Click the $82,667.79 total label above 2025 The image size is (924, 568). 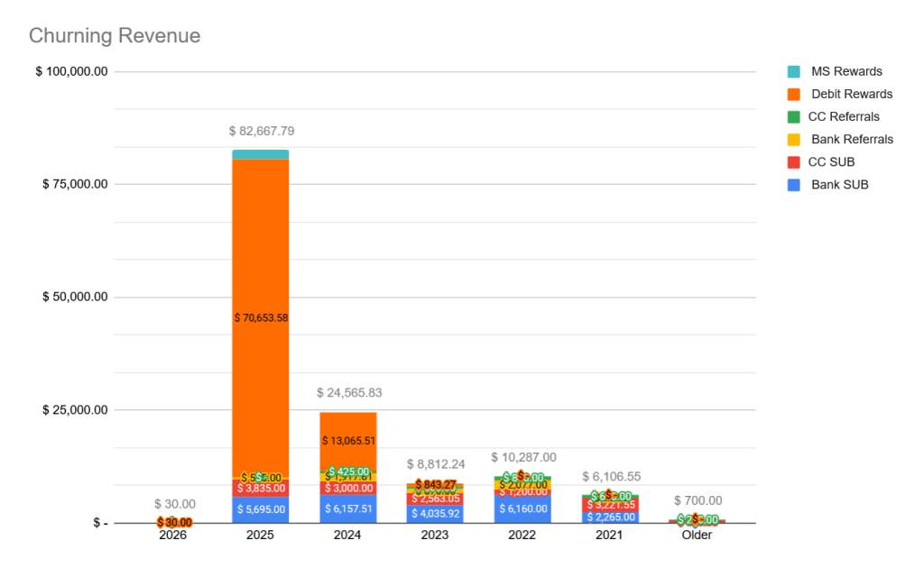pos(261,132)
